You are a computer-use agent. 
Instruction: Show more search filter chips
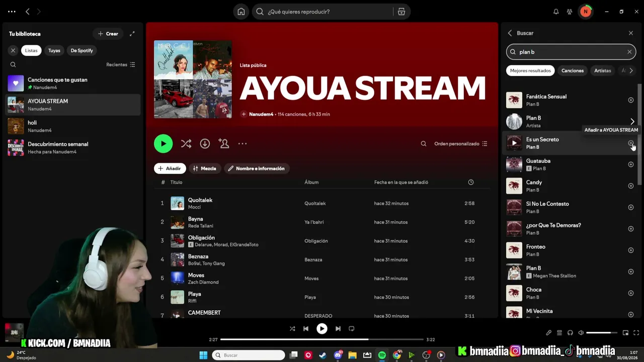tap(631, 70)
